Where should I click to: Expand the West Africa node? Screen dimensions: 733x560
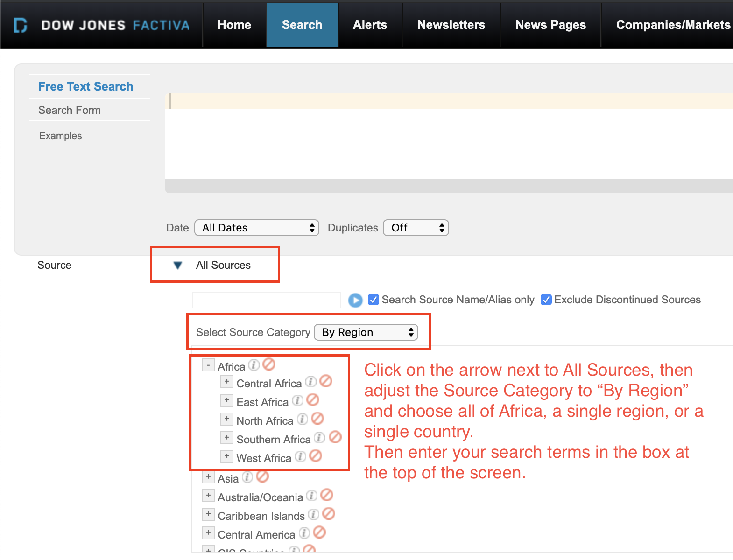[227, 456]
